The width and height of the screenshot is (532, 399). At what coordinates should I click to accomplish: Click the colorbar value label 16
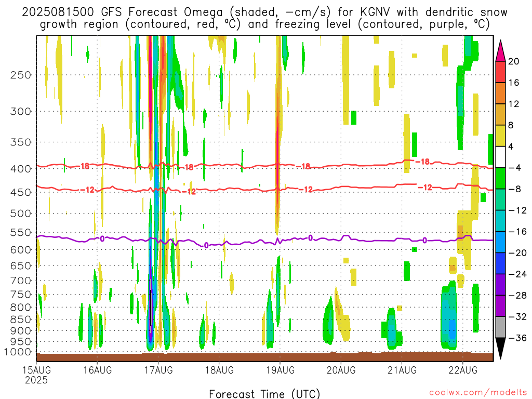513,83
